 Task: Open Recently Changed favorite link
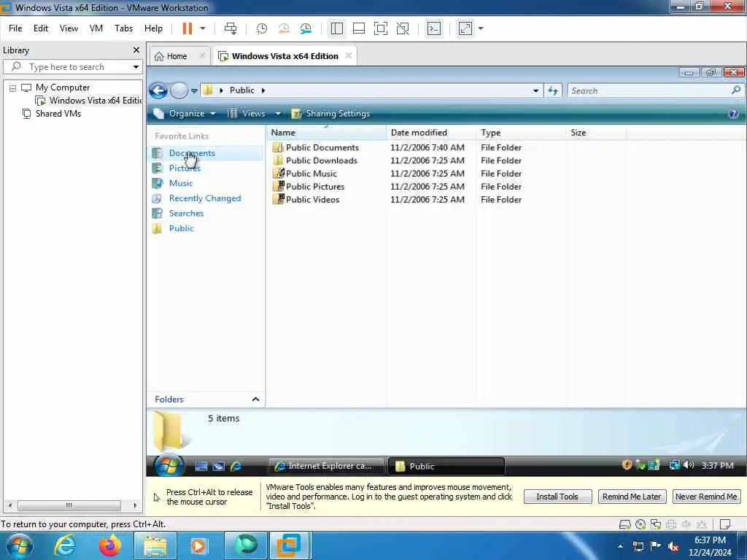click(205, 198)
